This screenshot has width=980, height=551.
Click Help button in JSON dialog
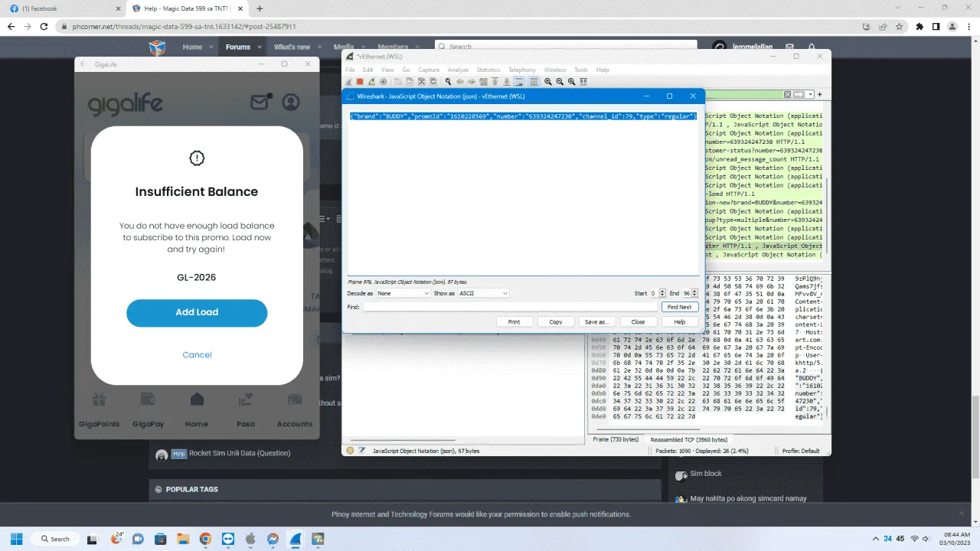(679, 322)
